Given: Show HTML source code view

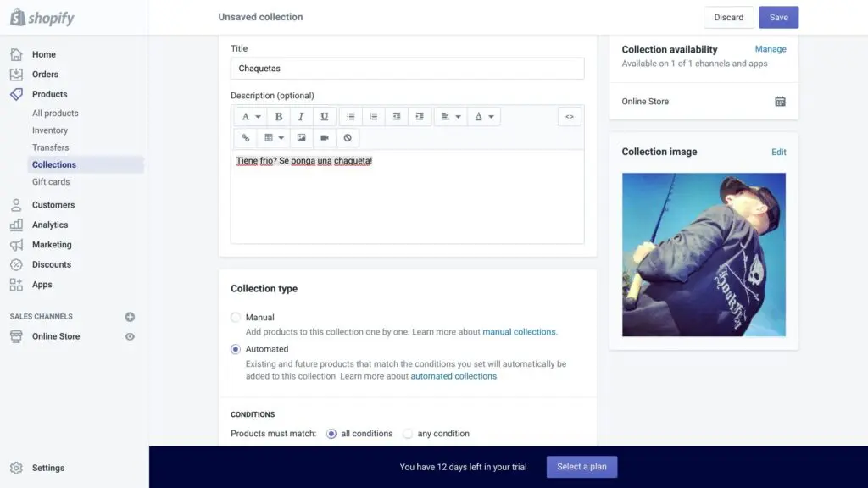Looking at the screenshot, I should click(x=570, y=117).
